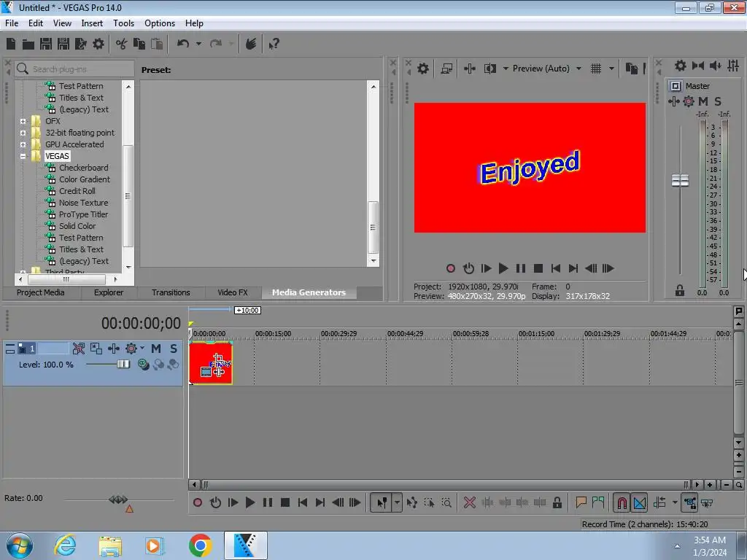The width and height of the screenshot is (747, 560).
Task: Lock the Master fader channels
Action: (x=680, y=290)
